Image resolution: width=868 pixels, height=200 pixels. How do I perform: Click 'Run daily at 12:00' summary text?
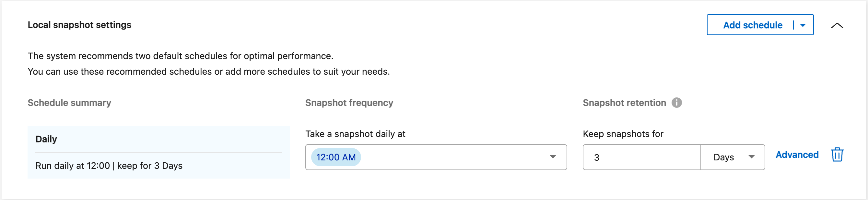(73, 166)
